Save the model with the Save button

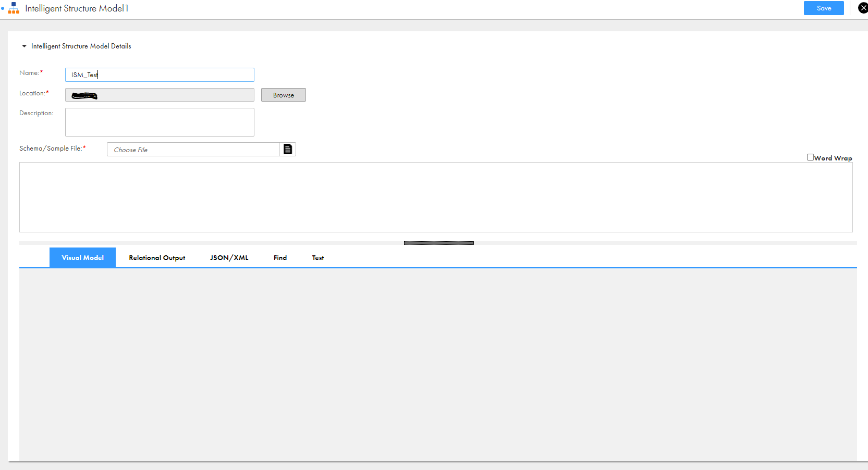(x=824, y=8)
